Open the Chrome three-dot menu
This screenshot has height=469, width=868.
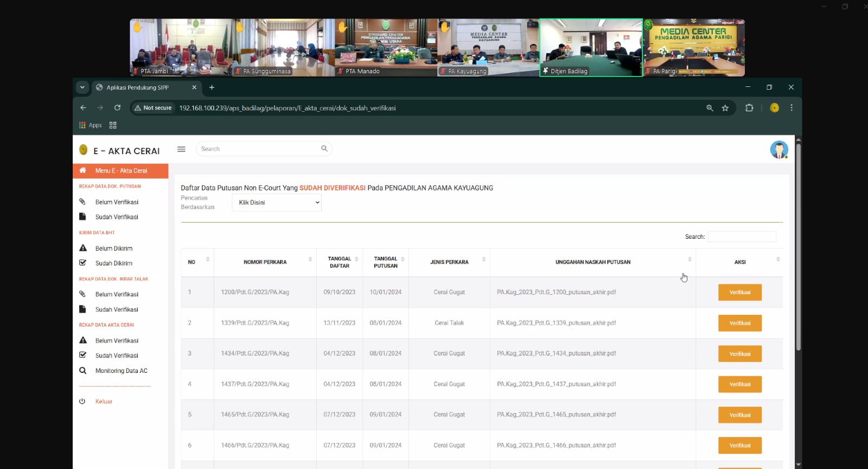tap(792, 108)
